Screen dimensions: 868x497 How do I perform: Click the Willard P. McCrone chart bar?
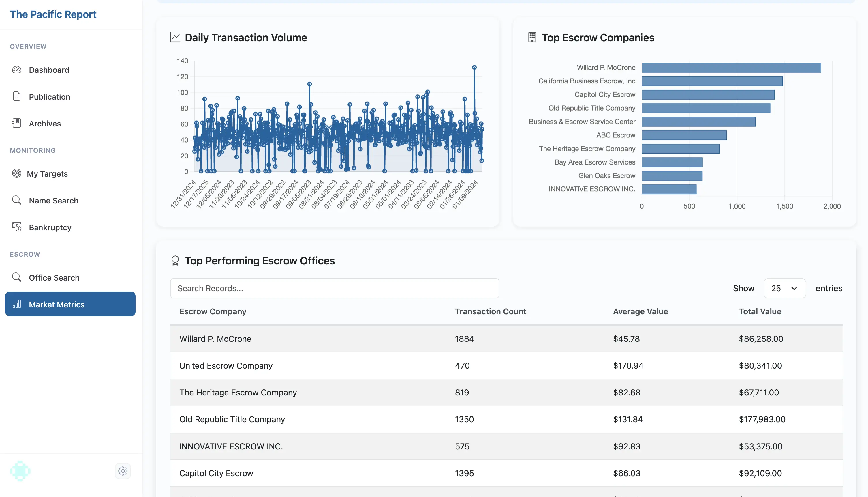[731, 68]
